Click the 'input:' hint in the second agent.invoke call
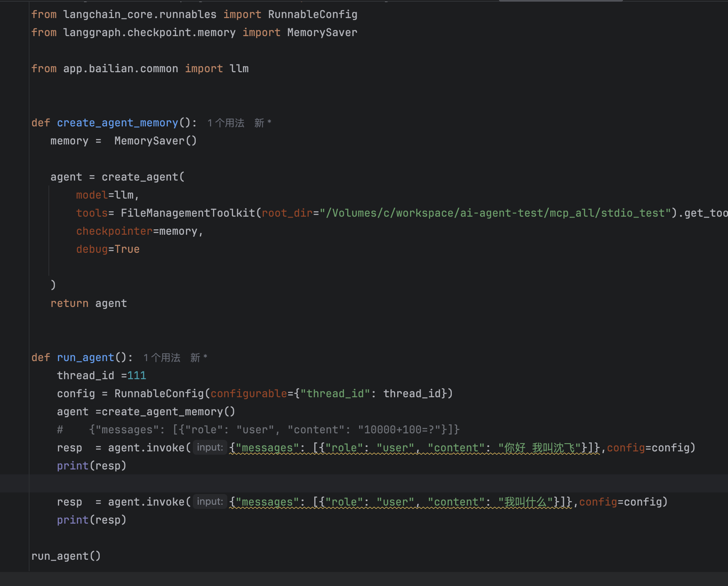Viewport: 728px width, 586px height. (210, 501)
